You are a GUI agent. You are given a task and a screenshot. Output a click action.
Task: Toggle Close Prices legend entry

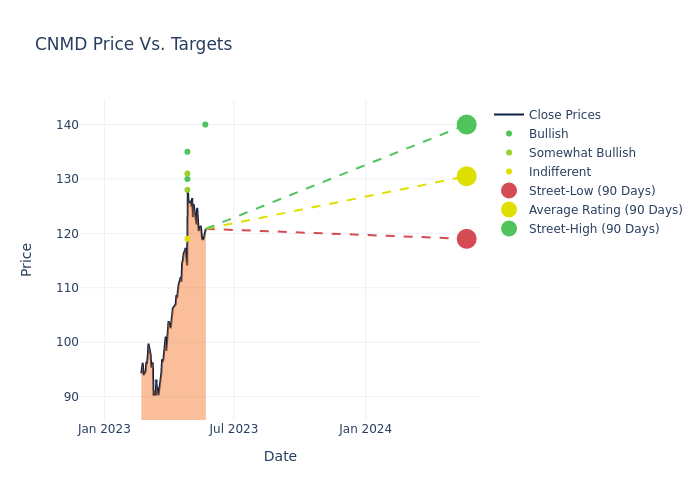coord(564,115)
